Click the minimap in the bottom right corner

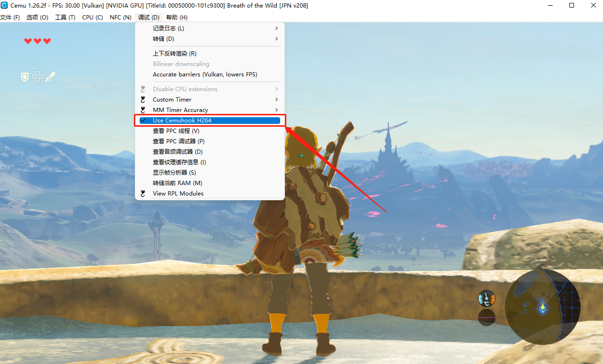pyautogui.click(x=542, y=308)
